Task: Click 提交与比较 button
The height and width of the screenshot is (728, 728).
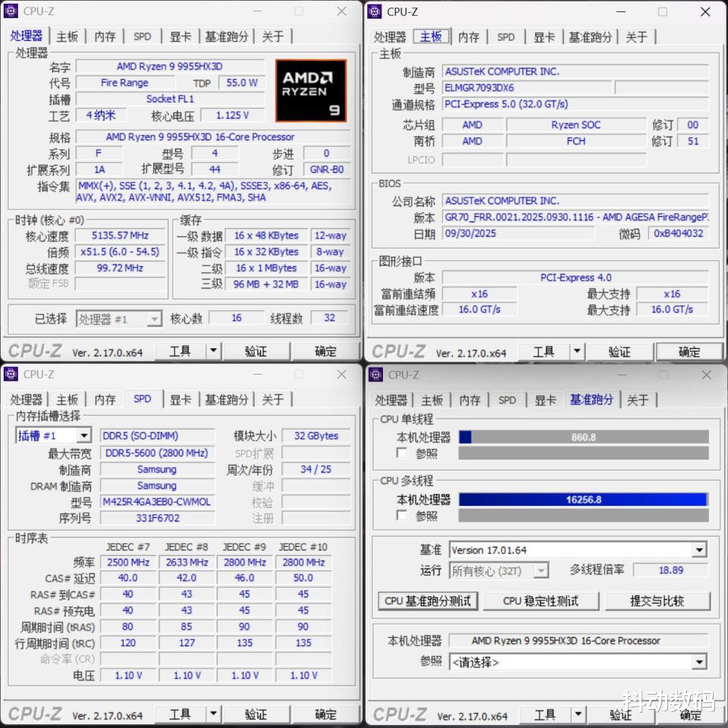Action: tap(657, 601)
